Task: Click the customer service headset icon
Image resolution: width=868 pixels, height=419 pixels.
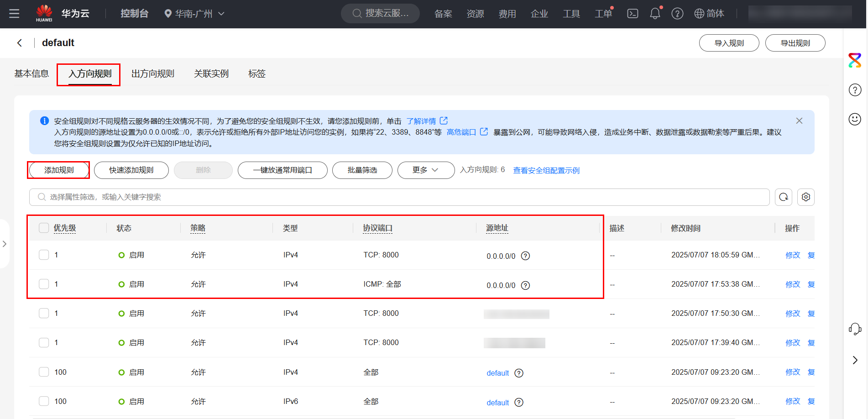Action: (x=855, y=329)
